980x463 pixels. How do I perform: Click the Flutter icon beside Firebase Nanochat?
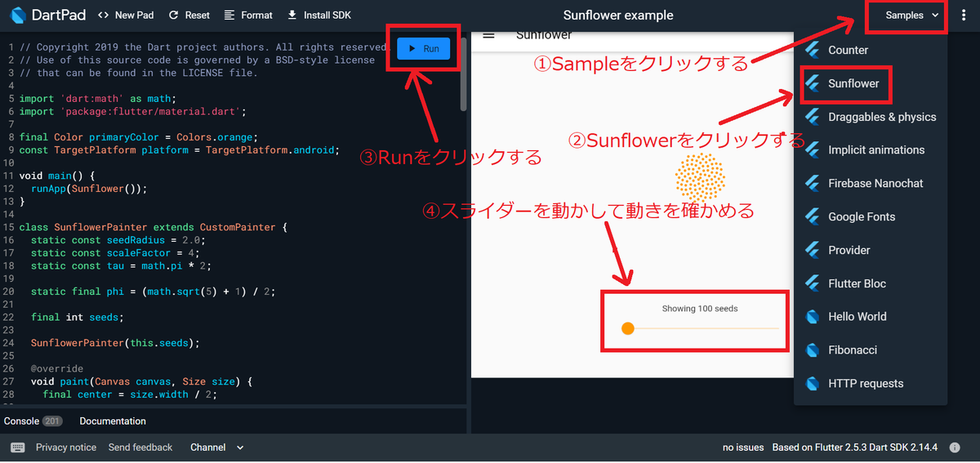point(812,184)
